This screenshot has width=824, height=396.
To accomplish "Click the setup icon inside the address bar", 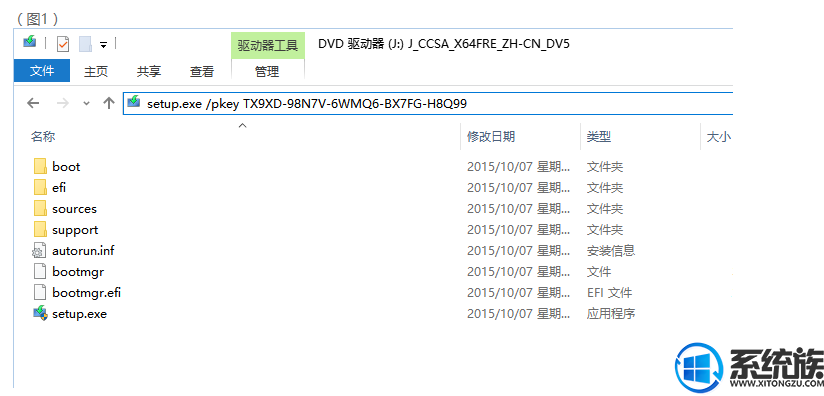I will [x=134, y=101].
